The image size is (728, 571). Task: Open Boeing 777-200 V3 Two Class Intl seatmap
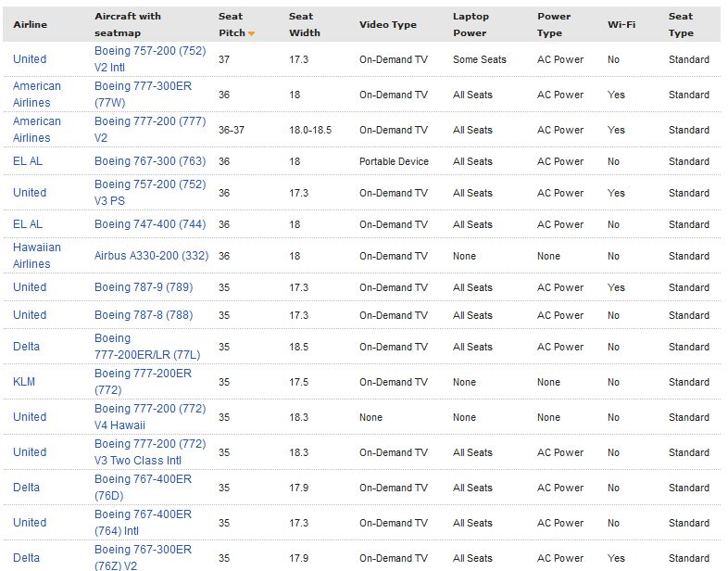(x=150, y=452)
